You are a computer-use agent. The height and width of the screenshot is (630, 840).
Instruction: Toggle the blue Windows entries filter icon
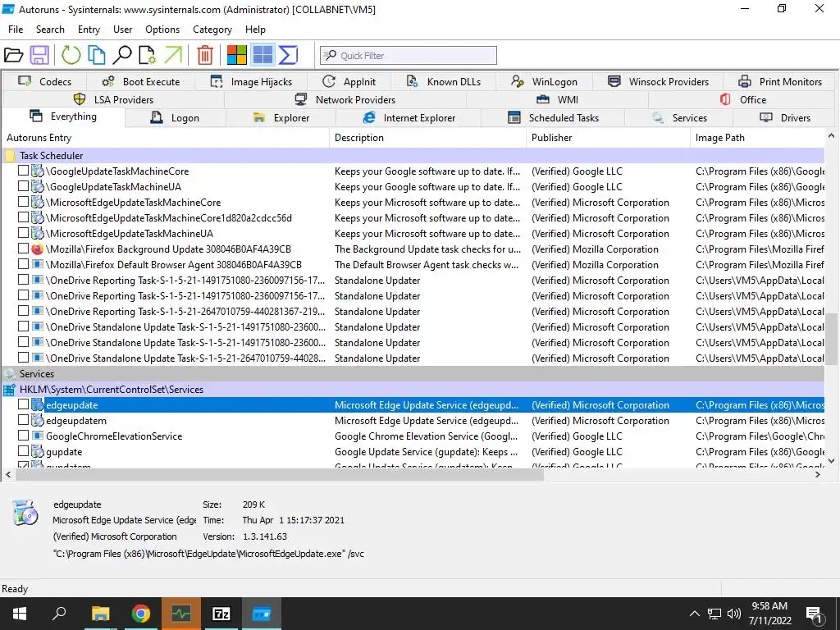(x=262, y=55)
